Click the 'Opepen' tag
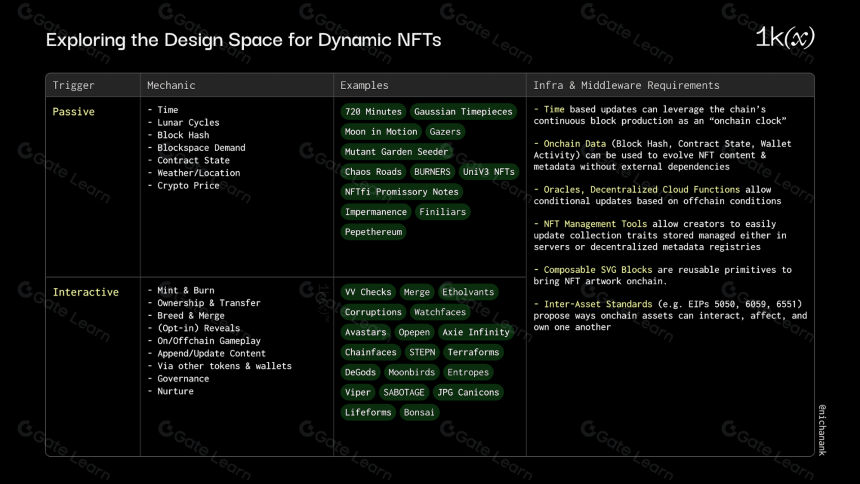The width and height of the screenshot is (860, 484). (414, 332)
